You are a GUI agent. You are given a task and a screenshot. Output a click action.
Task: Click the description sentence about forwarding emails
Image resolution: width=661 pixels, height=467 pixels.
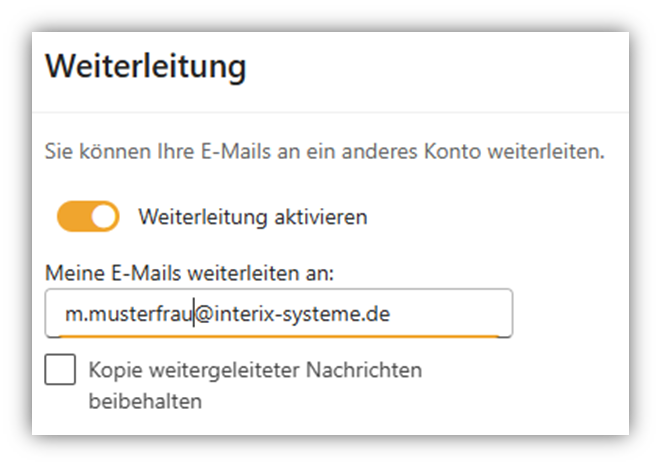325,151
